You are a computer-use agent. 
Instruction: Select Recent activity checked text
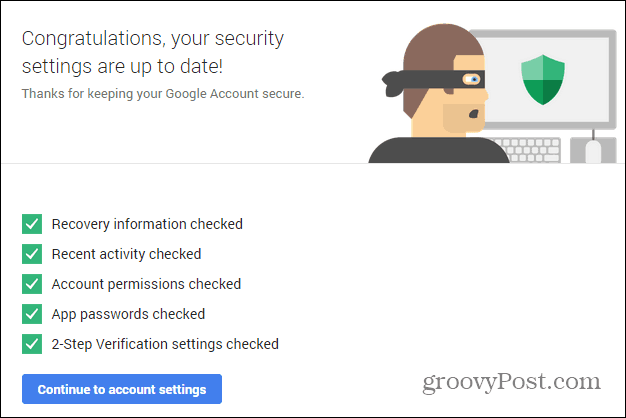126,254
